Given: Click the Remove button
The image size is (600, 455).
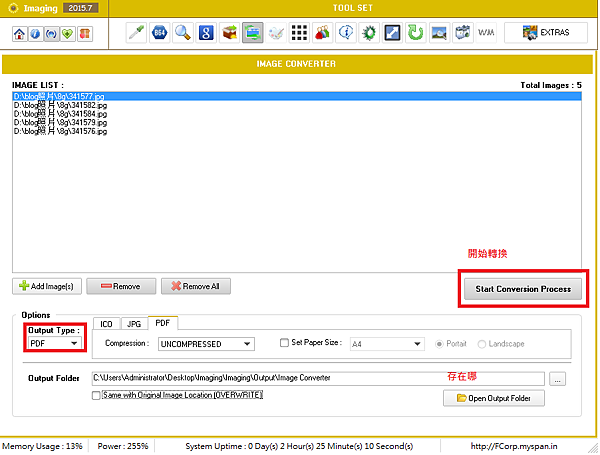Looking at the screenshot, I should coord(121,287).
